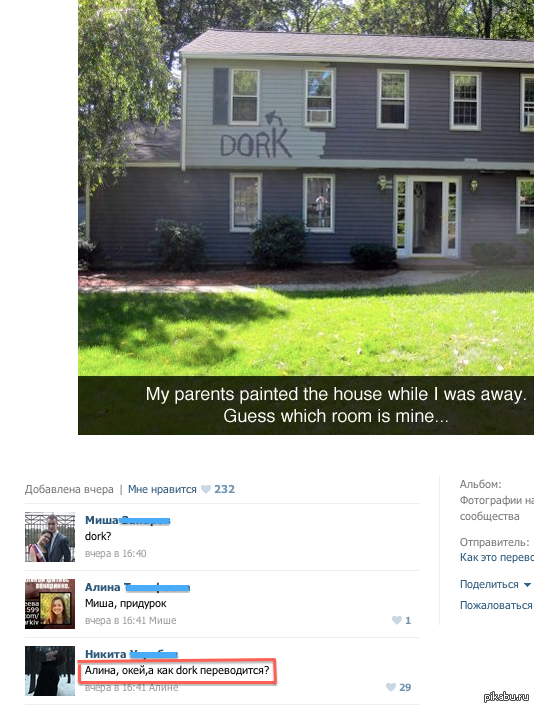Viewport: 534px width, 708px height.
Task: Click the Поделиться share link
Action: pos(489,584)
